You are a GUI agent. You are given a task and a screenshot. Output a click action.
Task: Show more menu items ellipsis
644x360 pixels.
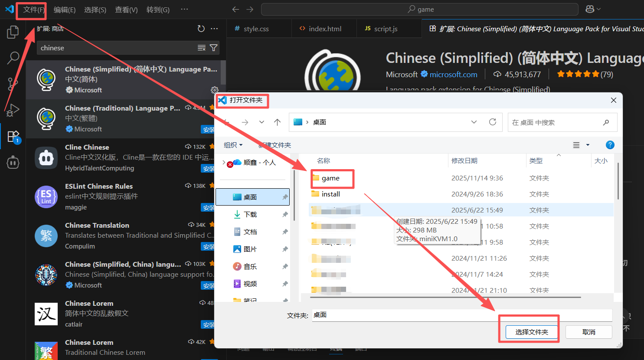click(184, 9)
